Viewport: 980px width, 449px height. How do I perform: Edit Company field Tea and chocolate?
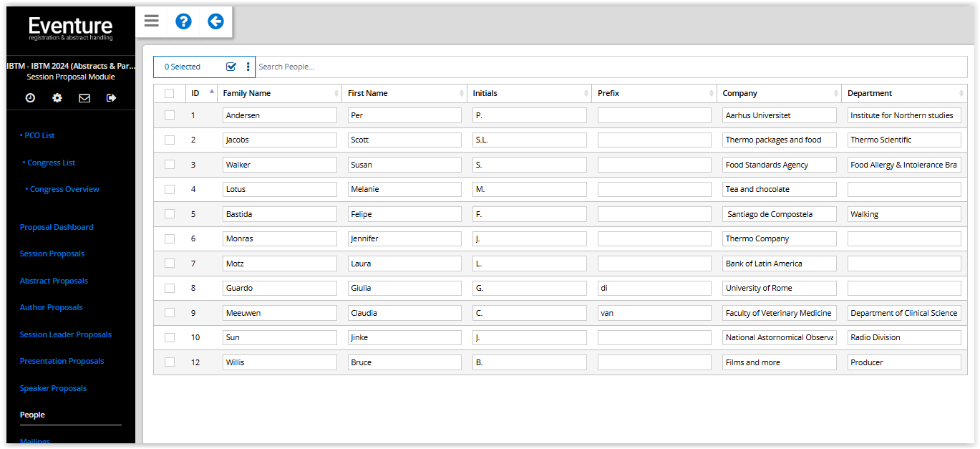tap(780, 189)
